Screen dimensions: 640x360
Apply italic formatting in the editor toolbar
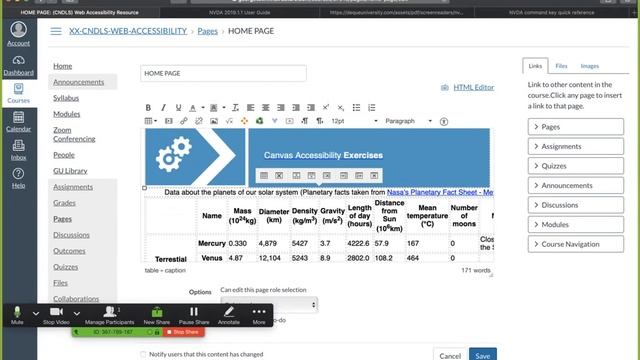pos(163,108)
